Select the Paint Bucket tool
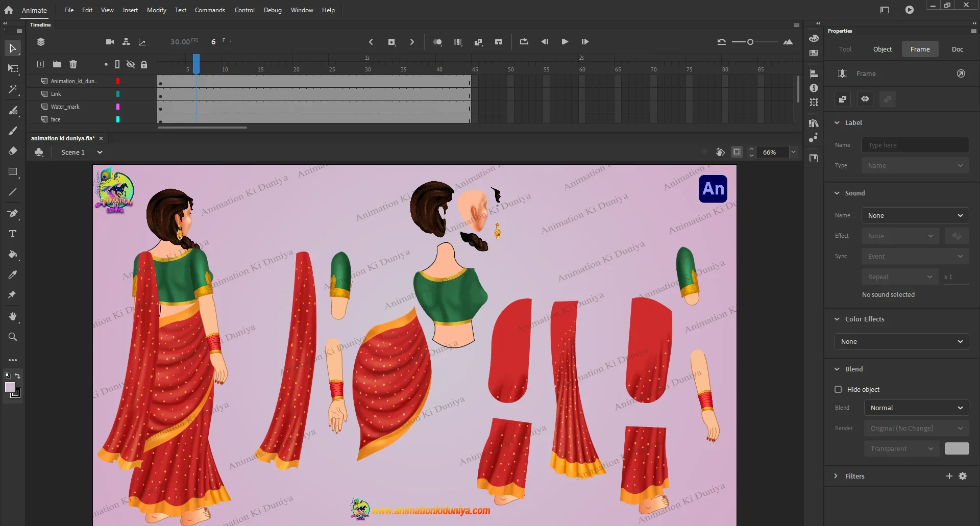Screen dimensions: 980x526 coord(13,255)
